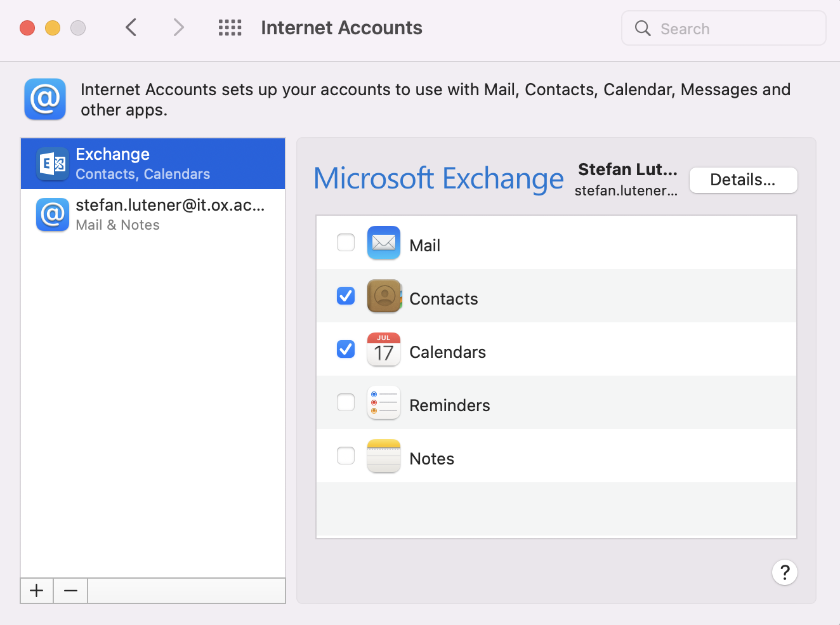The image size is (840, 625).
Task: Click the Internet Accounts @ header icon
Action: [45, 99]
